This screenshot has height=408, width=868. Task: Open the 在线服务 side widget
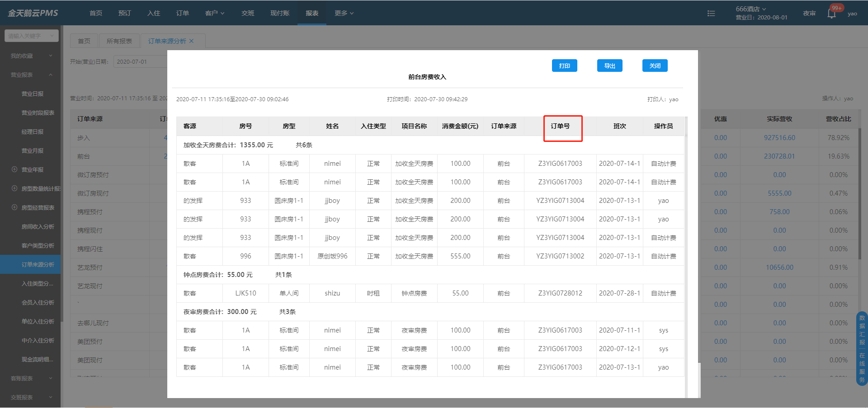pos(862,367)
